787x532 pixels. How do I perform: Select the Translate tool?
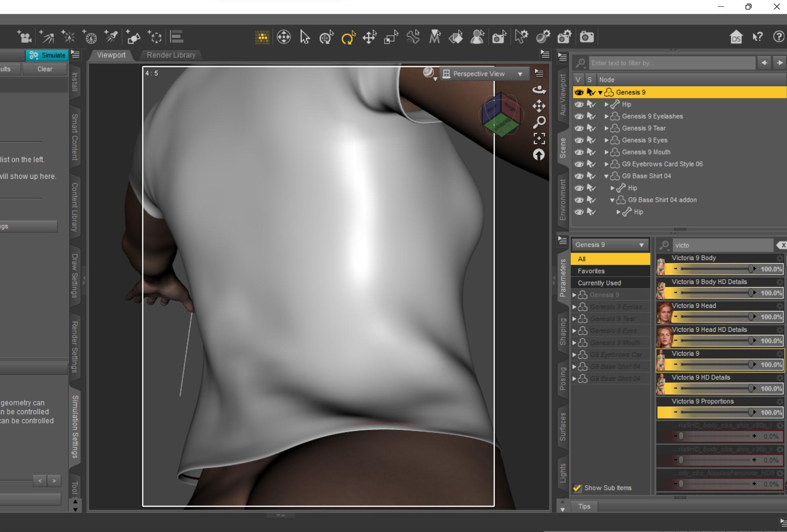pos(369,38)
